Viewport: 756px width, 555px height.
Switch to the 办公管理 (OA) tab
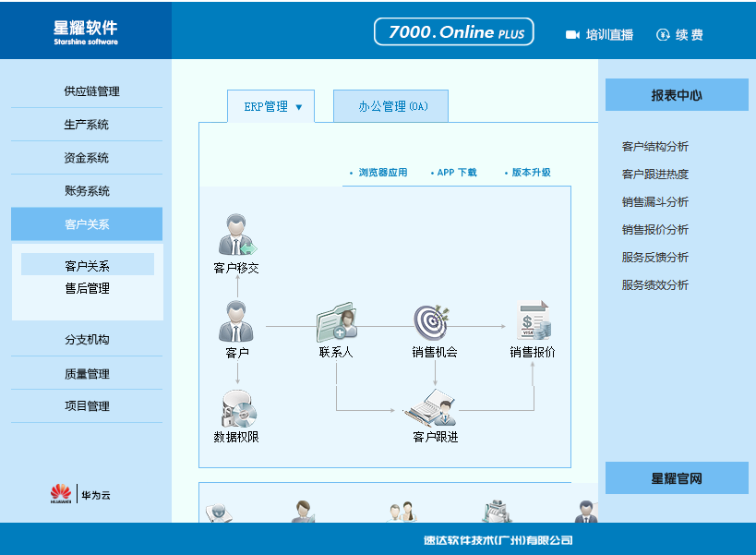tap(391, 106)
